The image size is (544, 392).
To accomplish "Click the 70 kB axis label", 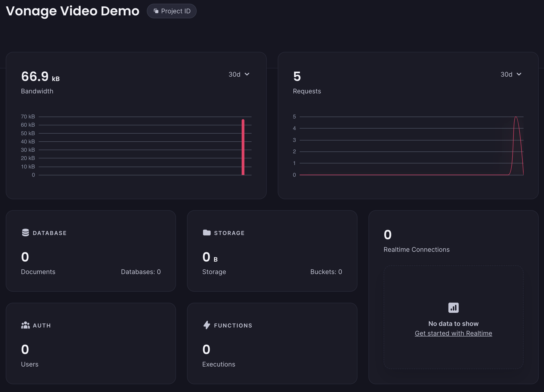I will tap(28, 117).
